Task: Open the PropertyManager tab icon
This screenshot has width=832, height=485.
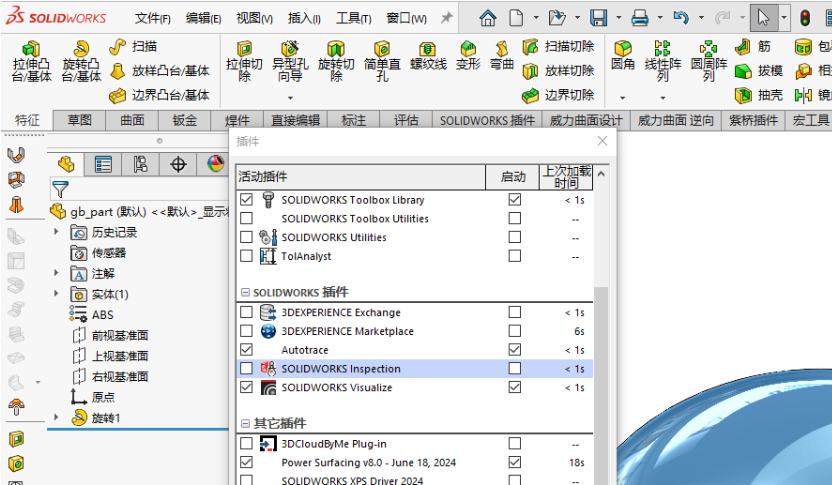Action: (x=103, y=164)
